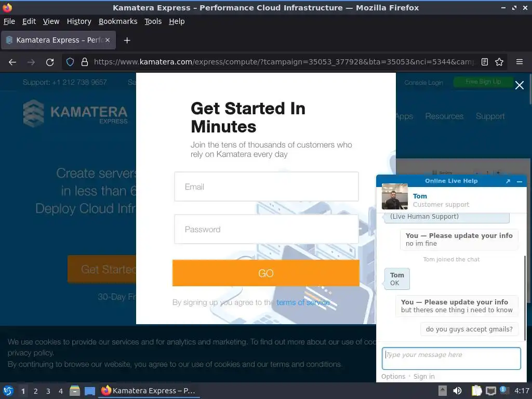532x399 pixels.
Task: Switch to workspace 3
Action: click(48, 391)
